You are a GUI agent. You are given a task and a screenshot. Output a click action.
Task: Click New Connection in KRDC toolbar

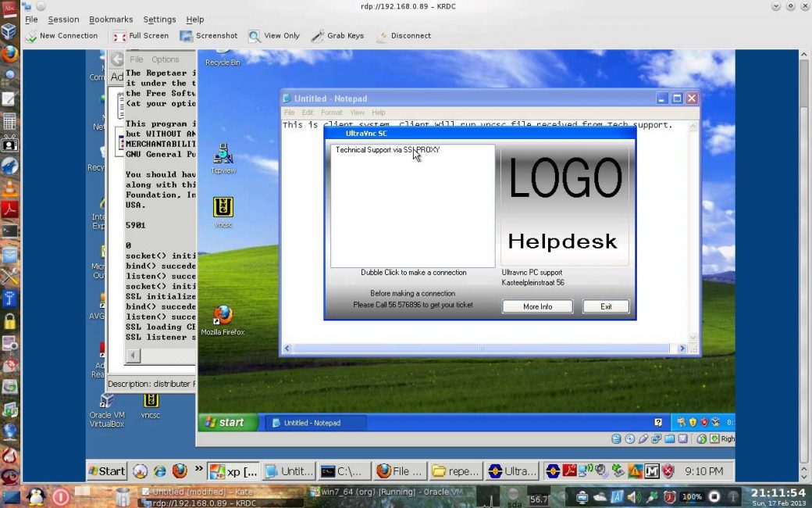pyautogui.click(x=61, y=36)
